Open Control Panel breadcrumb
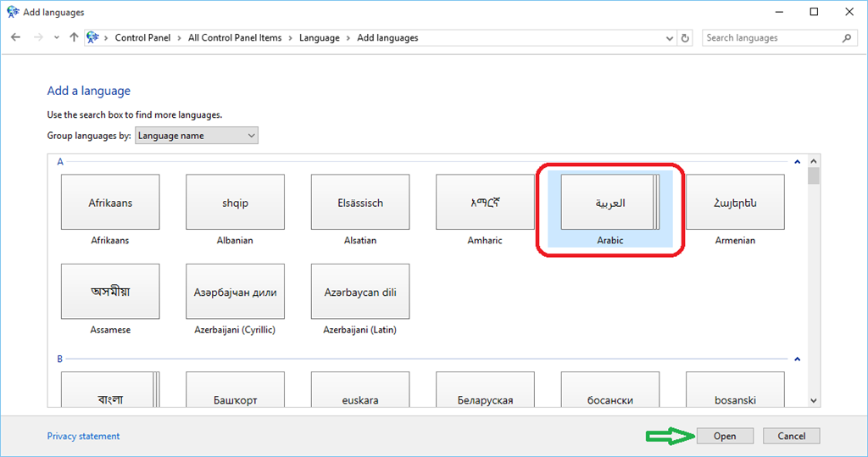This screenshot has height=457, width=868. [142, 37]
